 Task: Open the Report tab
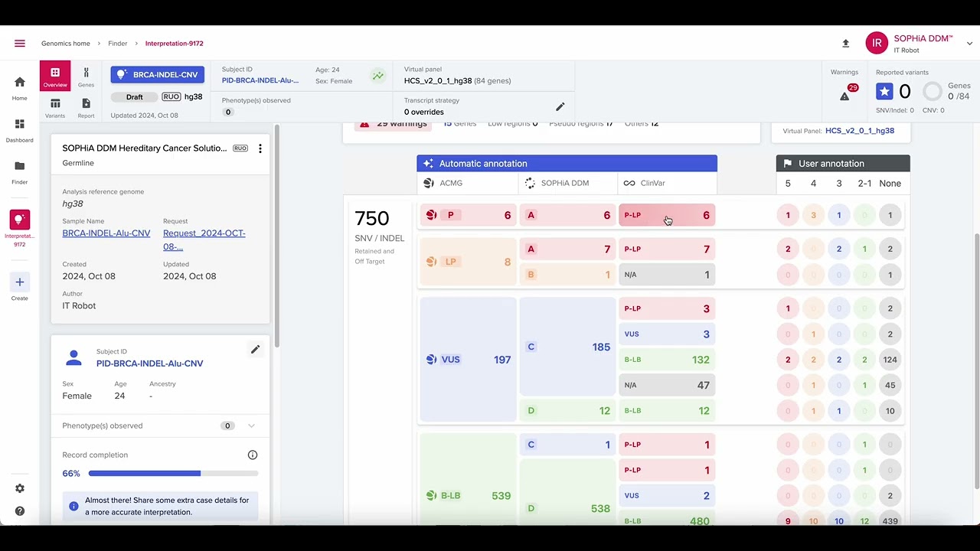click(86, 107)
